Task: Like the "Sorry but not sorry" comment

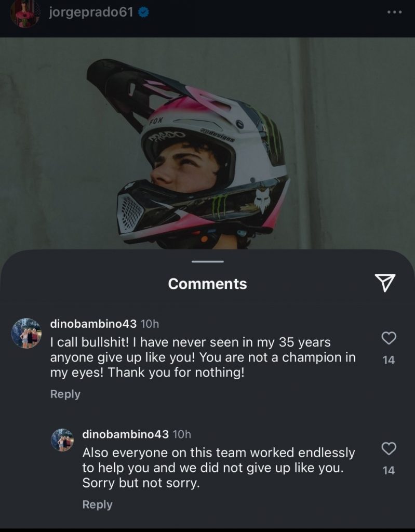Action: 389,448
